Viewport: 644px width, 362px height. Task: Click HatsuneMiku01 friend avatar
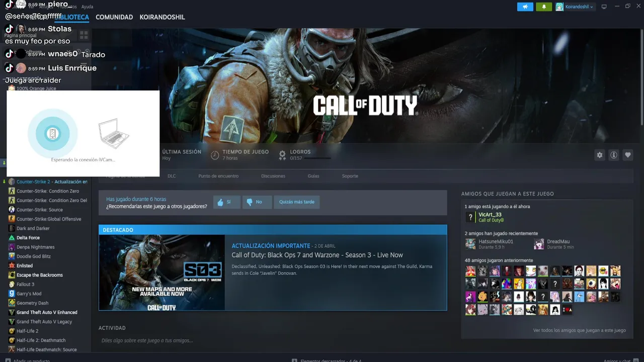click(470, 244)
